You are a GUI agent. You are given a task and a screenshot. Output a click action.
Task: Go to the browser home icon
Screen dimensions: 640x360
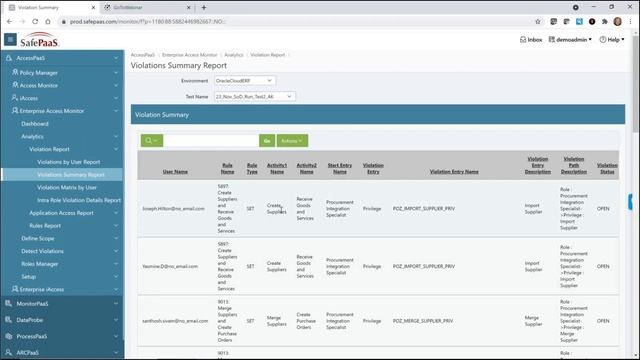point(48,22)
